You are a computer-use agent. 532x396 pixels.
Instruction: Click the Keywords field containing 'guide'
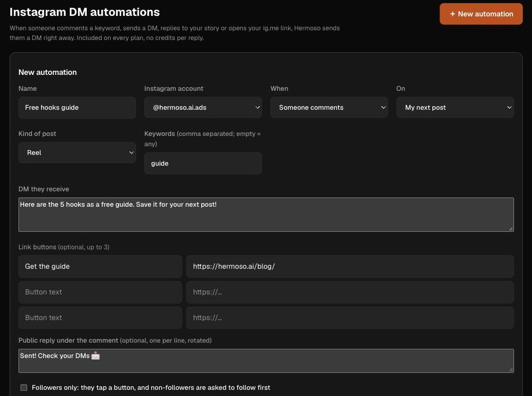tap(203, 164)
